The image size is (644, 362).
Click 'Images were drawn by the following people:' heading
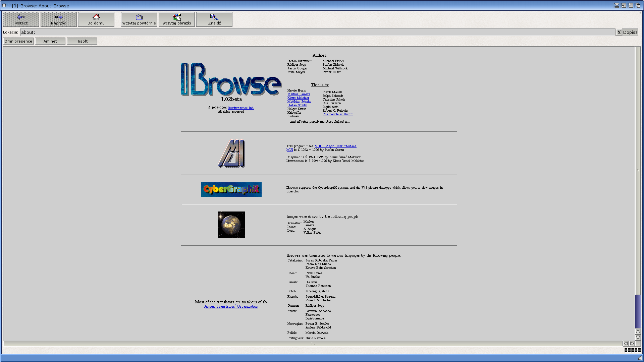point(323,217)
